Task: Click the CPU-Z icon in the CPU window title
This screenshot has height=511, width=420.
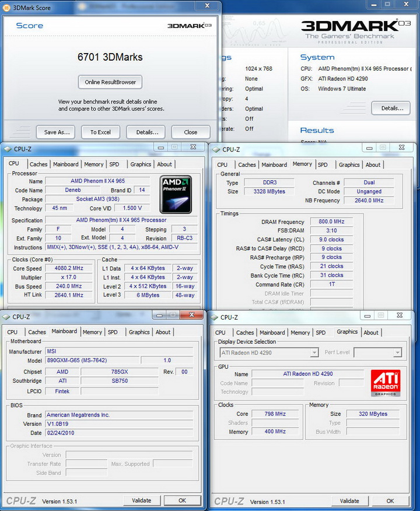Action: 8,149
